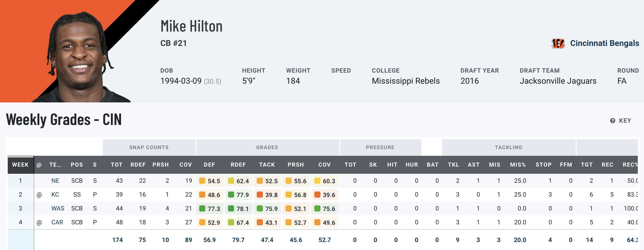This screenshot has height=250, width=644.
Task: Sort by STOP column header
Action: pos(544,165)
